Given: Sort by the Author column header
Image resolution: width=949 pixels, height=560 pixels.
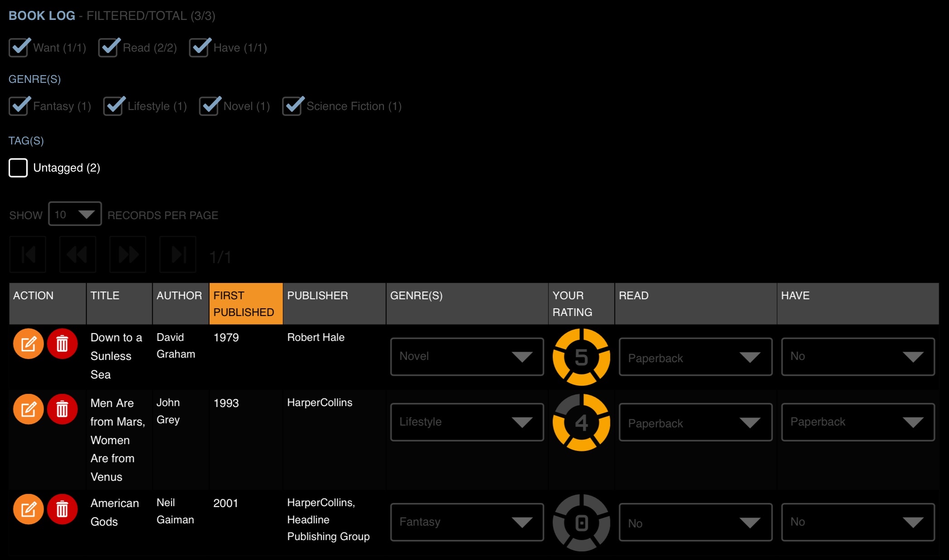Looking at the screenshot, I should click(181, 304).
